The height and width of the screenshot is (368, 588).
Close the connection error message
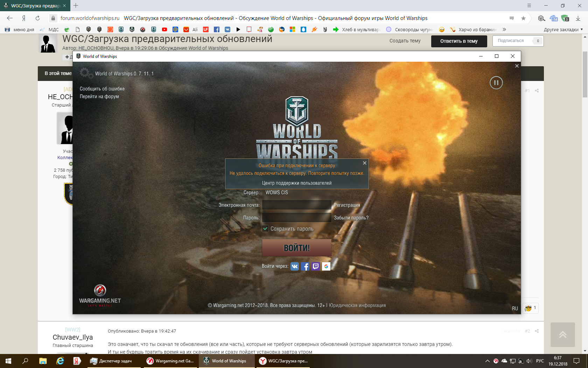pyautogui.click(x=365, y=163)
